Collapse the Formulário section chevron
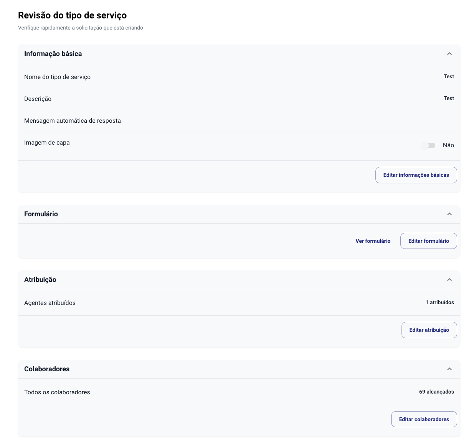This screenshot has width=476, height=448. coord(450,214)
